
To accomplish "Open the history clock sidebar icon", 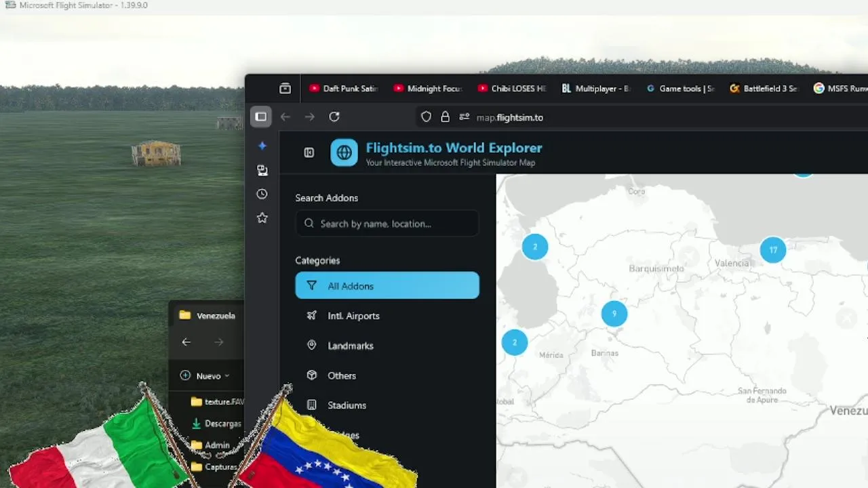I will coord(262,194).
